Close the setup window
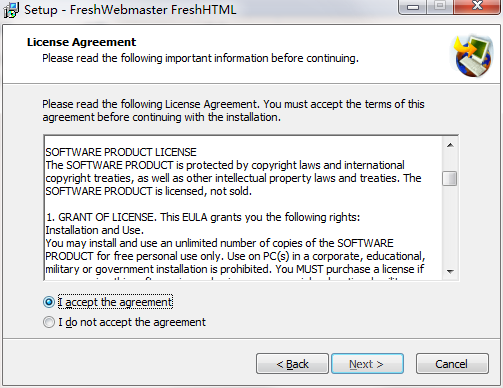This screenshot has height=388, width=503. (x=477, y=6)
